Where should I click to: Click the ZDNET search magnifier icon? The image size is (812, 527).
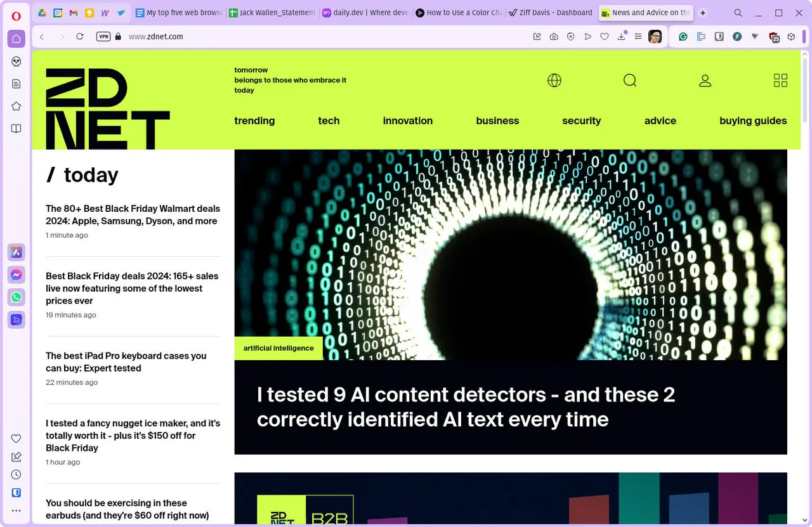tap(629, 81)
